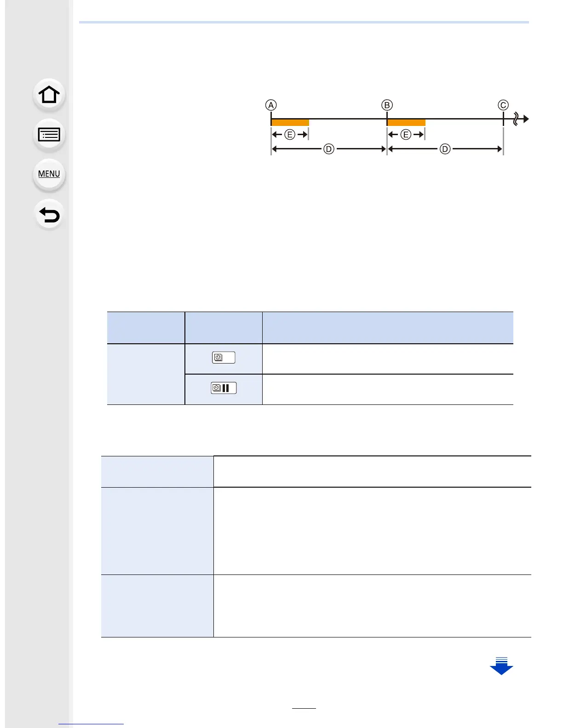Open the table of contents list icon
The image size is (563, 728).
coord(49,135)
